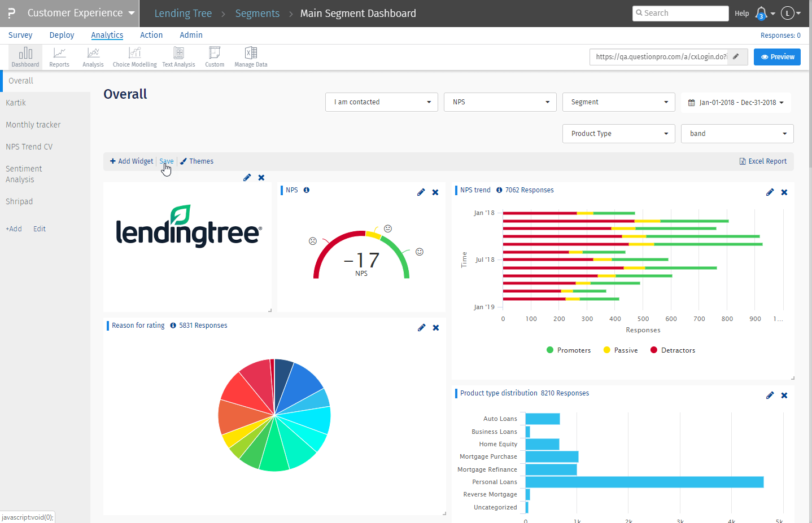Open Manage Data tool

point(251,57)
